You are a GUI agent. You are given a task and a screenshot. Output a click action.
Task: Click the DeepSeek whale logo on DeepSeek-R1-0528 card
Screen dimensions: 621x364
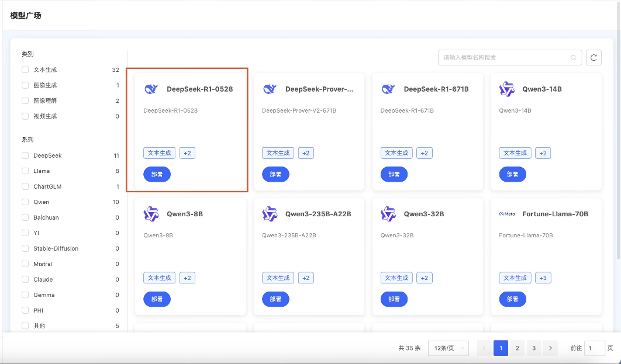[151, 89]
